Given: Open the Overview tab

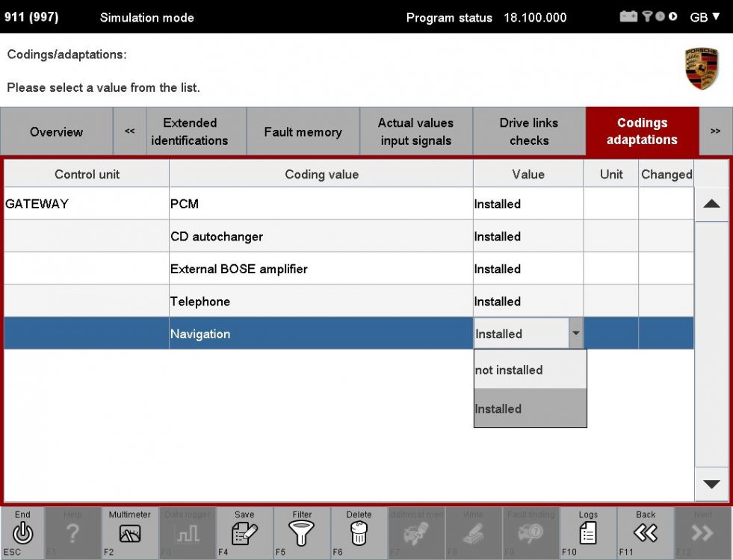Looking at the screenshot, I should pyautogui.click(x=56, y=131).
